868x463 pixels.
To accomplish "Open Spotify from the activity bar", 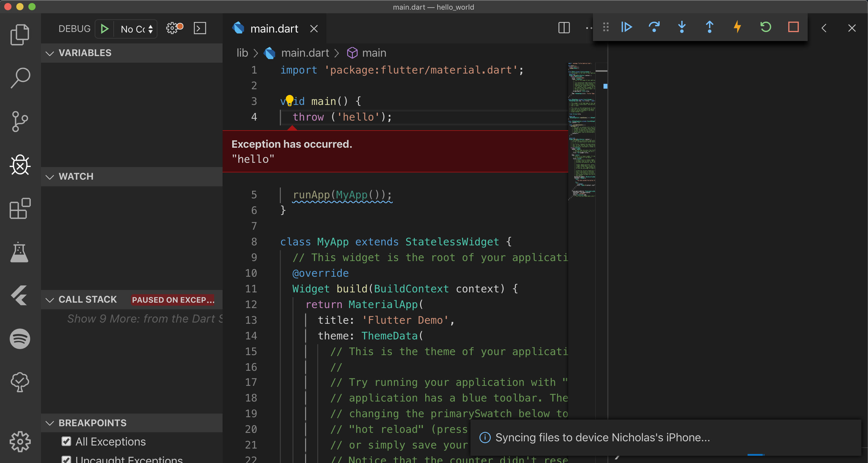I will (x=20, y=339).
